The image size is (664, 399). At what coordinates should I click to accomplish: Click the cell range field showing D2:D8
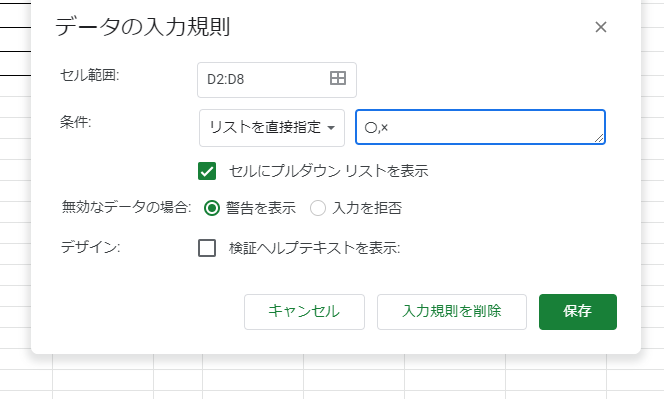[x=277, y=80]
